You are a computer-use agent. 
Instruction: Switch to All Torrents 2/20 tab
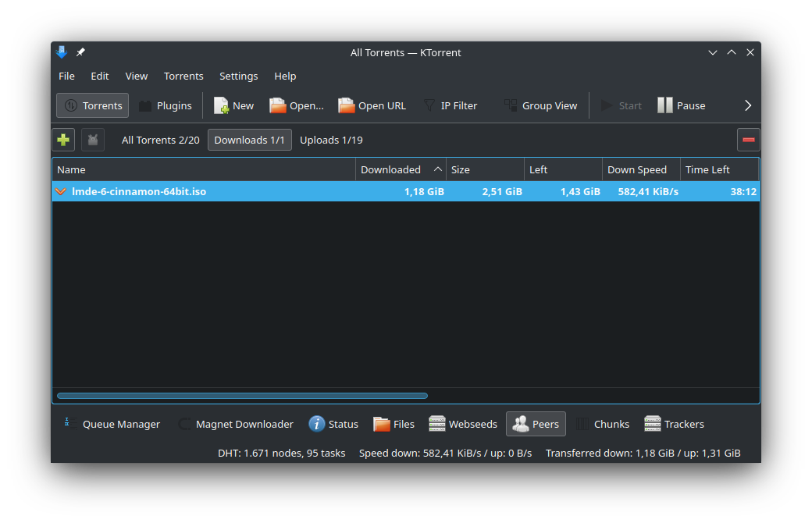[161, 141]
